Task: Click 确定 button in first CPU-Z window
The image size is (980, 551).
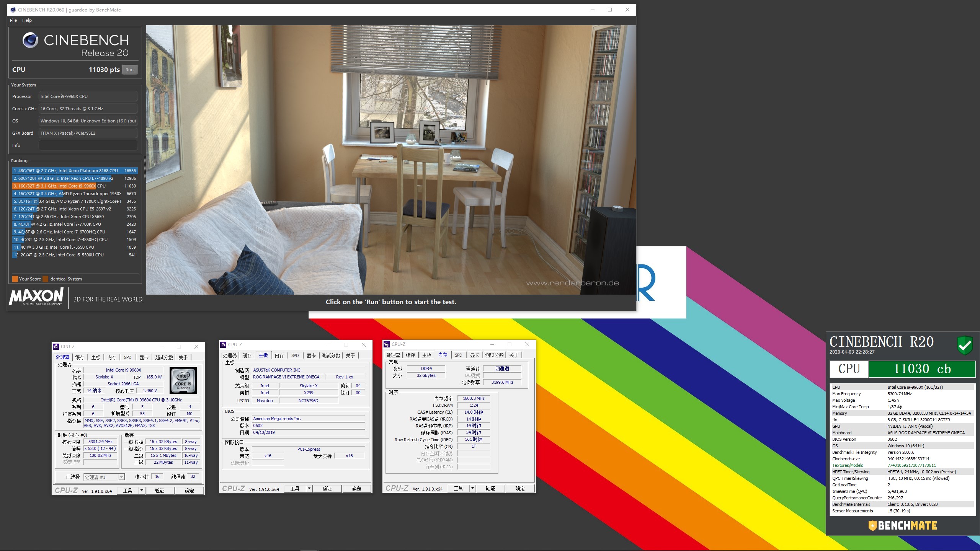Action: tap(189, 491)
